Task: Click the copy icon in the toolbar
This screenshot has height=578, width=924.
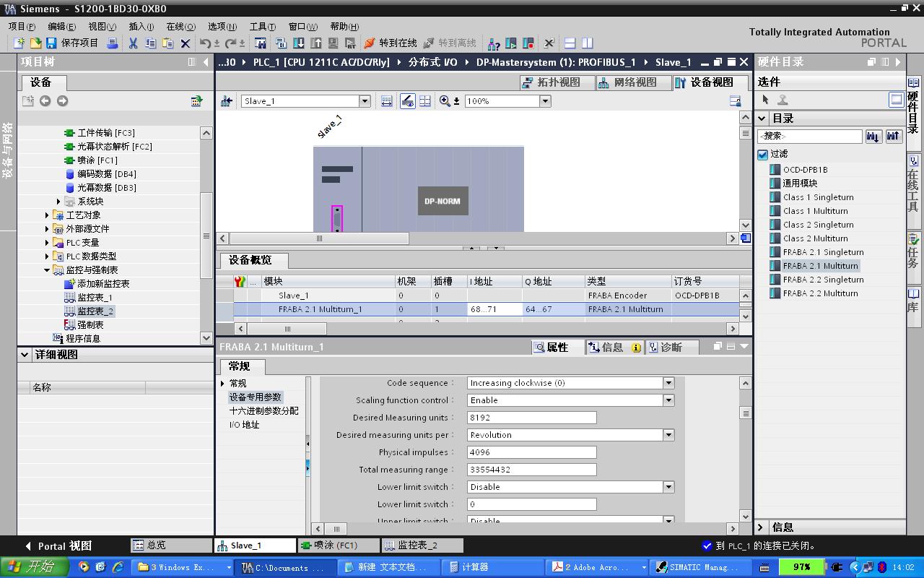Action: coord(150,43)
